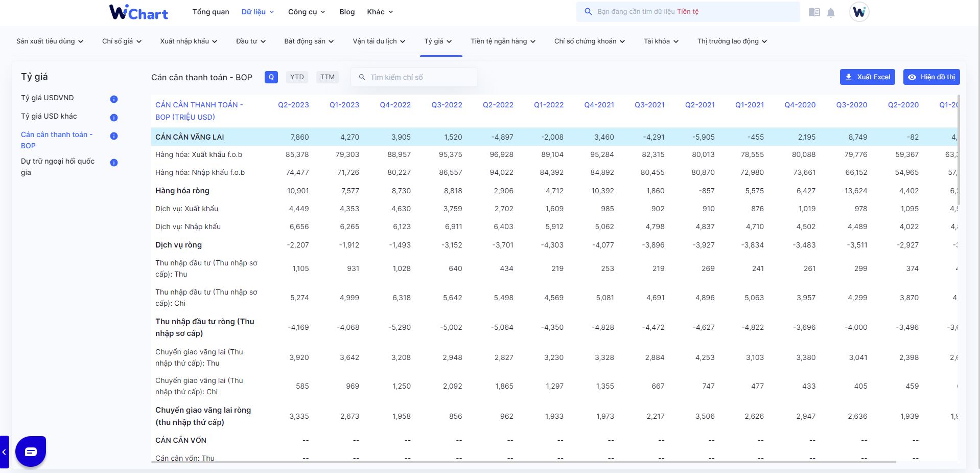The image size is (980, 473).
Task: Expand Xuất nhập khẩu category
Action: [x=189, y=41]
